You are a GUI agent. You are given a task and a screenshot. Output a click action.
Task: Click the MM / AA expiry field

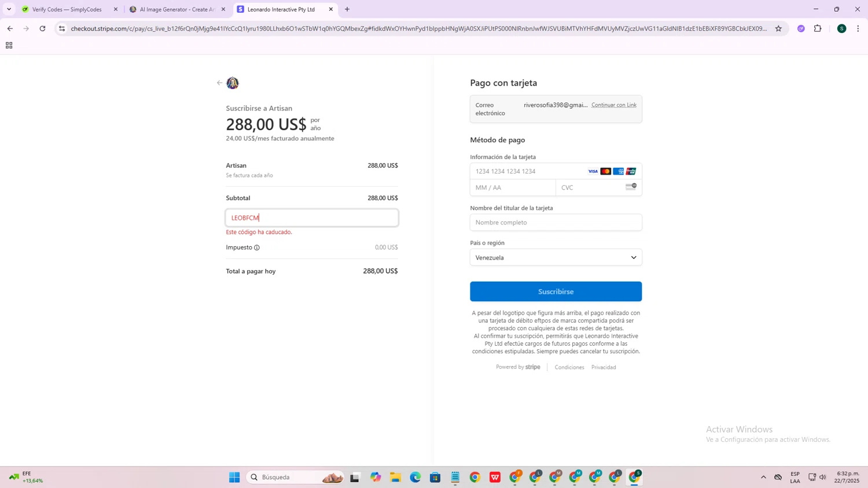tap(513, 187)
